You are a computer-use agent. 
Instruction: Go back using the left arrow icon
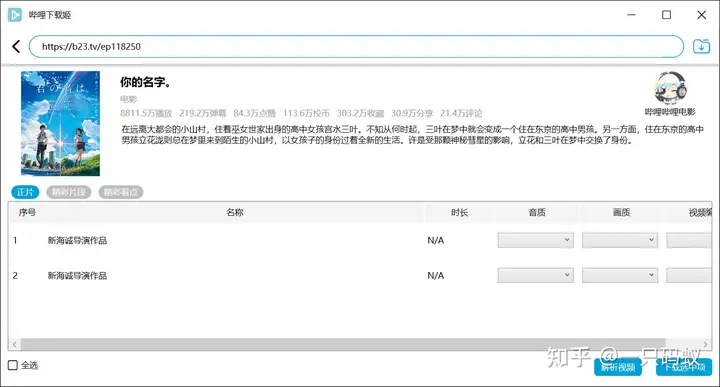coord(16,46)
